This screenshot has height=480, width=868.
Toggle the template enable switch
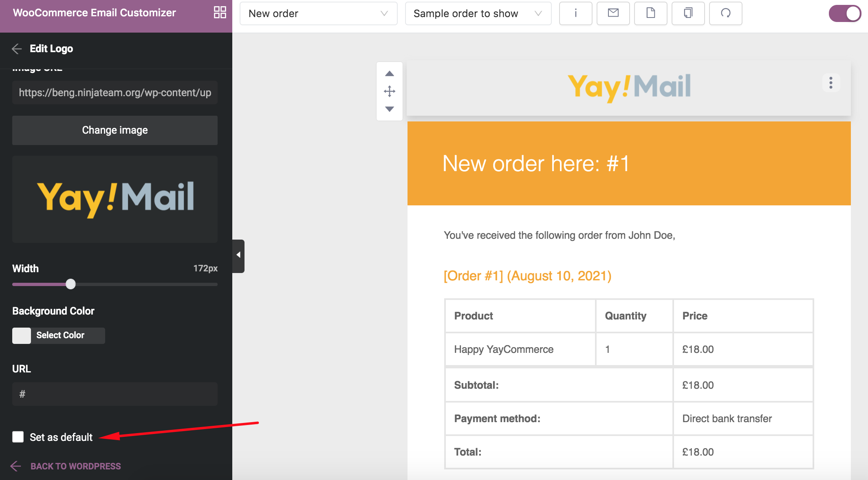pos(845,13)
